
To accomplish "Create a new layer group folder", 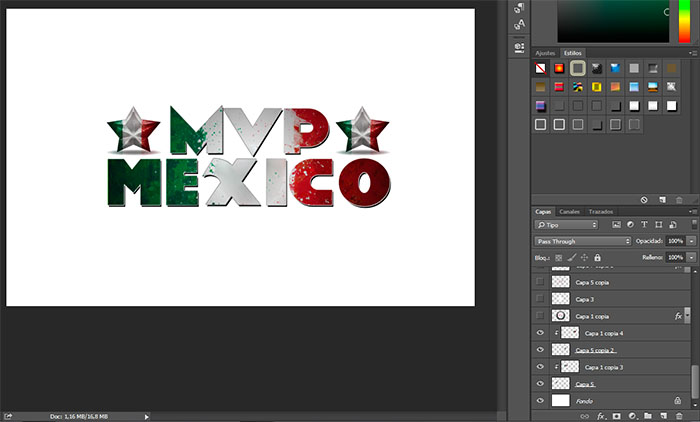I will coord(647,415).
